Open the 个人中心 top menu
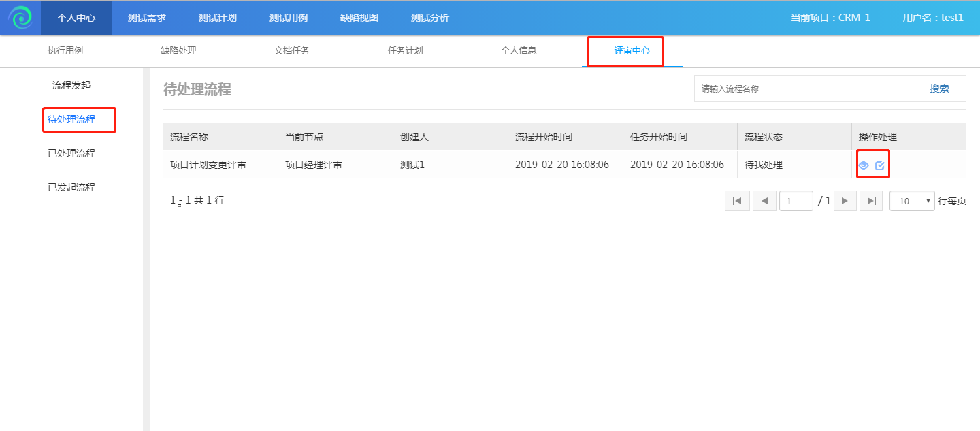 pos(76,18)
